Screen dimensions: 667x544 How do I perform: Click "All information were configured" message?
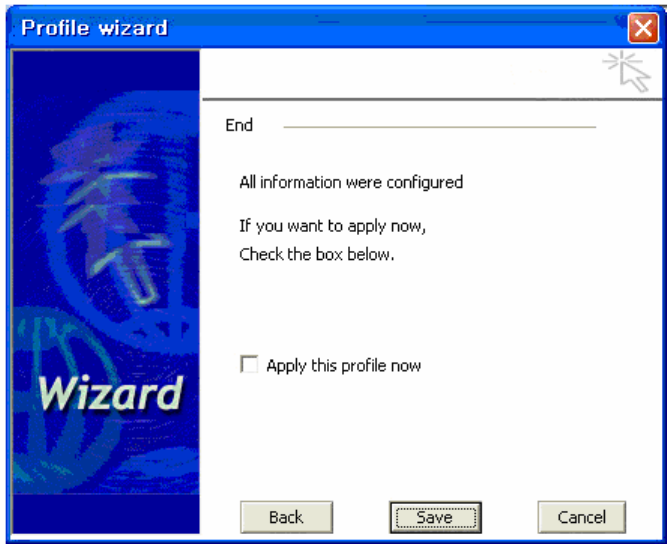pos(351,182)
